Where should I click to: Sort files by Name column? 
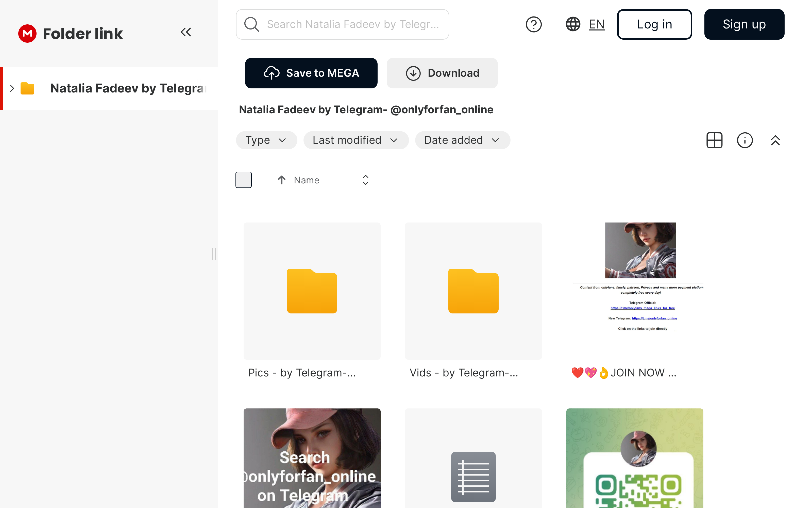click(306, 180)
